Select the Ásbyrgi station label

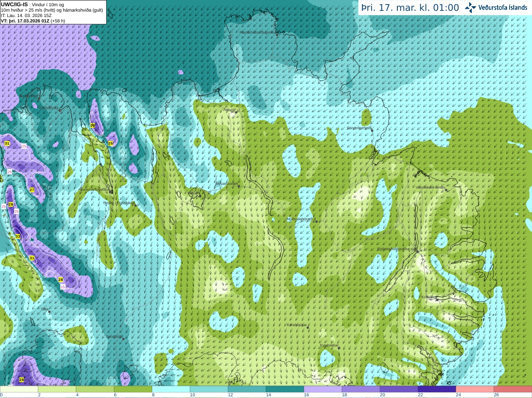coord(229,110)
